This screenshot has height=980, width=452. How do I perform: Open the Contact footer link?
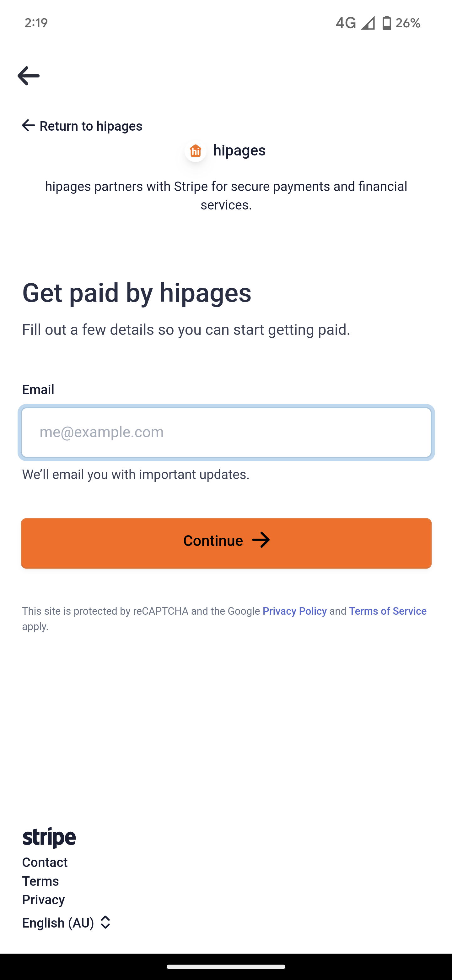[45, 862]
